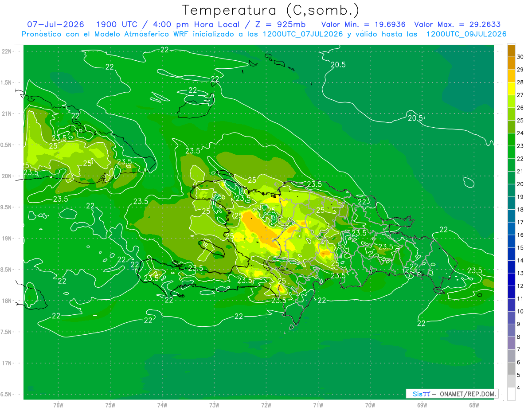
Task: Select valid-until time '1200UTC_09JUL2026'
Action: [466, 34]
